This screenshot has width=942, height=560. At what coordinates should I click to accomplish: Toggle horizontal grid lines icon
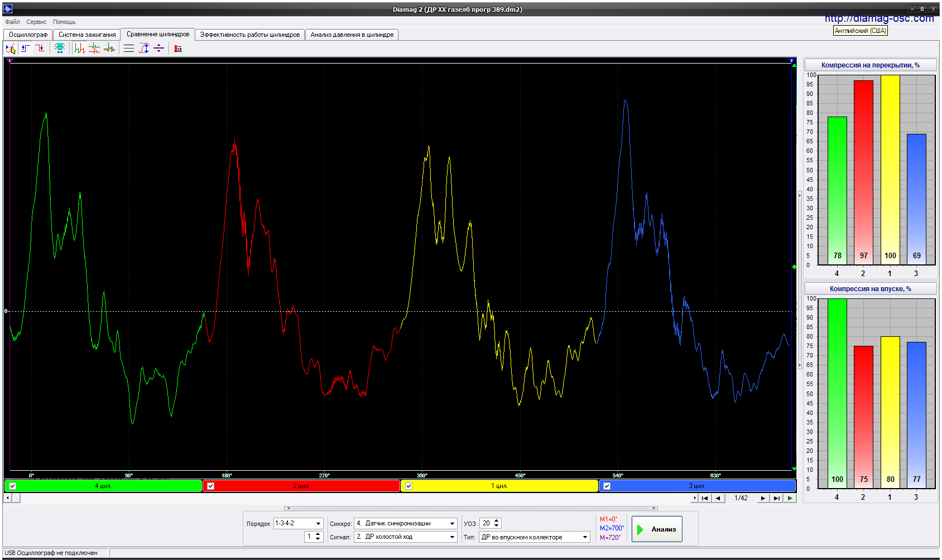click(129, 49)
